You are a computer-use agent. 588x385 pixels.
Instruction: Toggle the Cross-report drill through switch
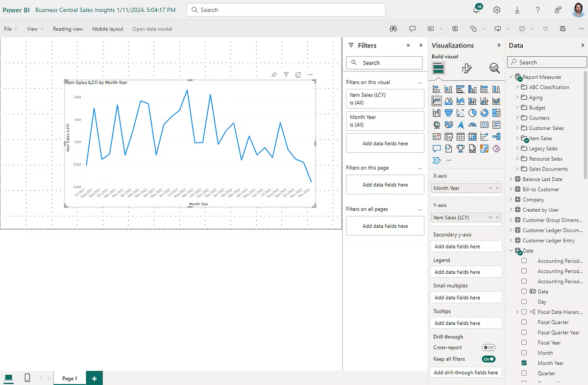point(489,347)
